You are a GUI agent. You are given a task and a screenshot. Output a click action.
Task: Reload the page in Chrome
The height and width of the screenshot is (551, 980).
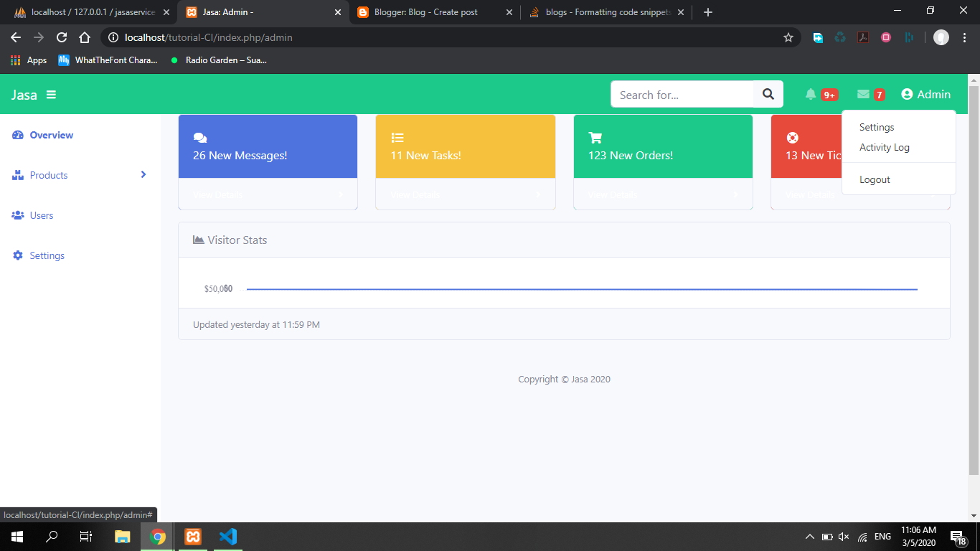(62, 37)
